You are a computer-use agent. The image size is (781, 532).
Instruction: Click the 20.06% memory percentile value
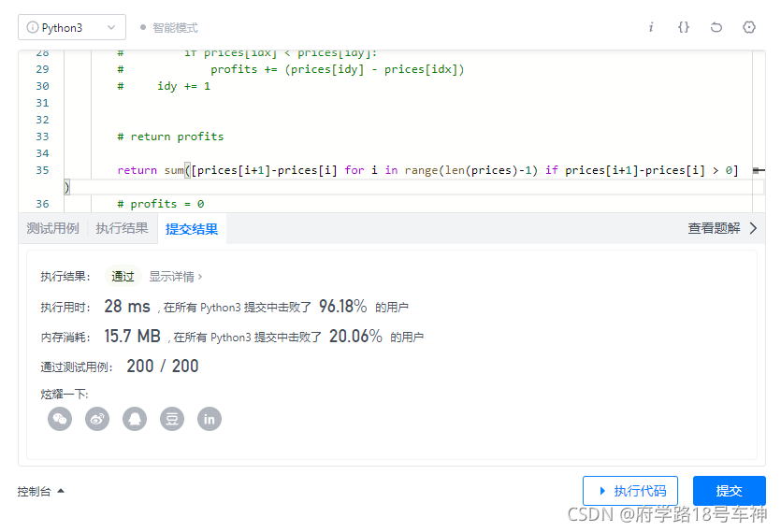pyautogui.click(x=355, y=337)
